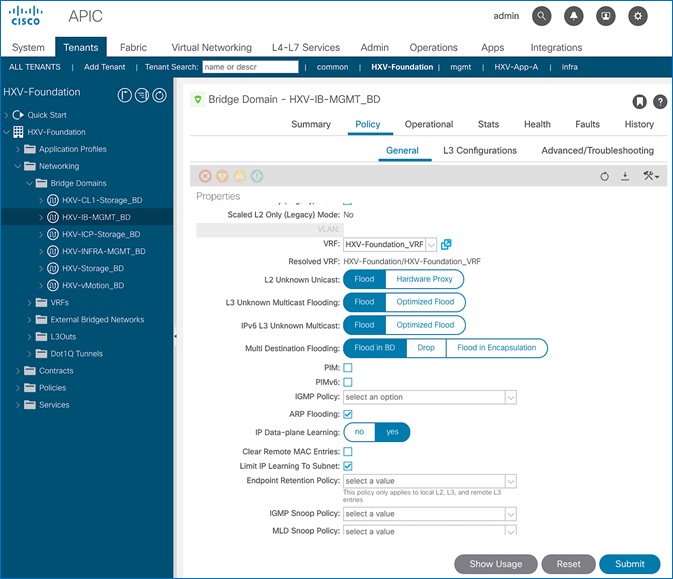Image resolution: width=673 pixels, height=579 pixels.
Task: Open the notifications bell icon
Action: tap(573, 16)
